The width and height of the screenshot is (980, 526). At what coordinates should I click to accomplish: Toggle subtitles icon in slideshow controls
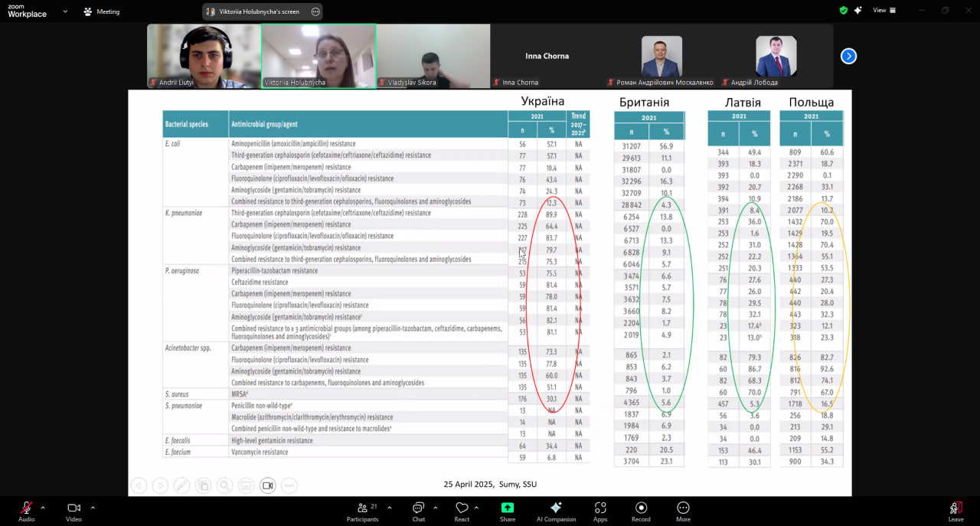point(246,485)
